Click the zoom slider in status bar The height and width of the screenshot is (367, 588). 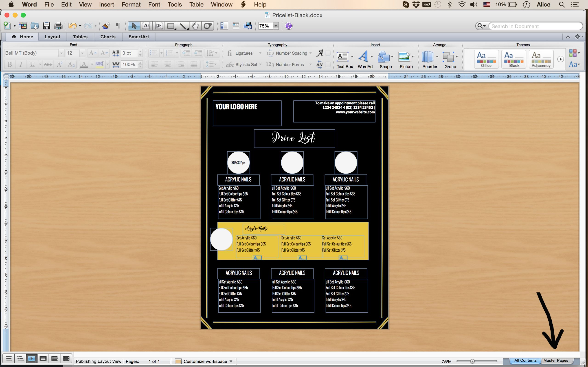point(472,361)
